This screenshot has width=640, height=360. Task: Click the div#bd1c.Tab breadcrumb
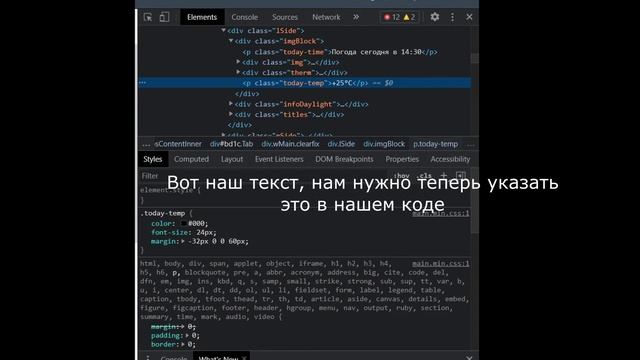pos(231,144)
